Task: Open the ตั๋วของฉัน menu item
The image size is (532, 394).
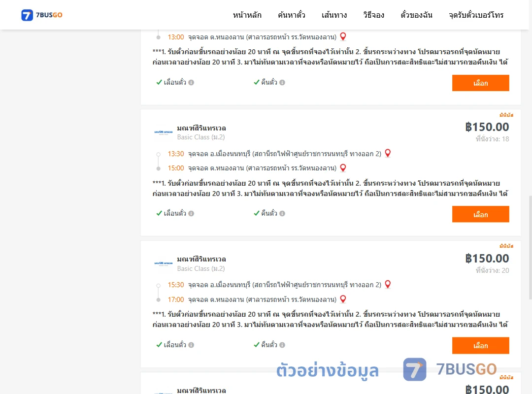Action: click(x=416, y=15)
